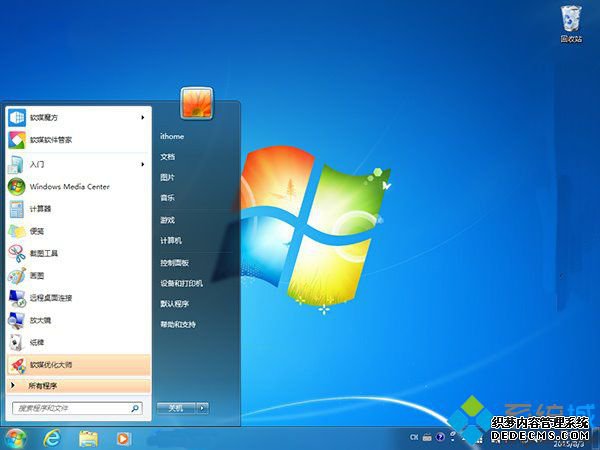Open 默认程序 default programs
This screenshot has height=450, width=600.
click(174, 304)
